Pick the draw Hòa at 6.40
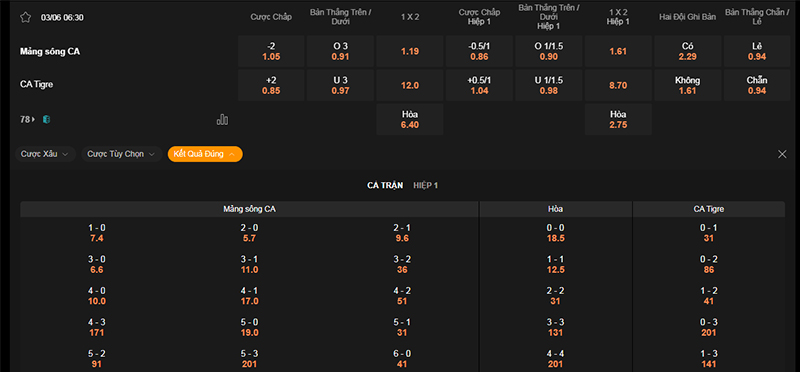Screen dimensions: 800x372 (410, 119)
